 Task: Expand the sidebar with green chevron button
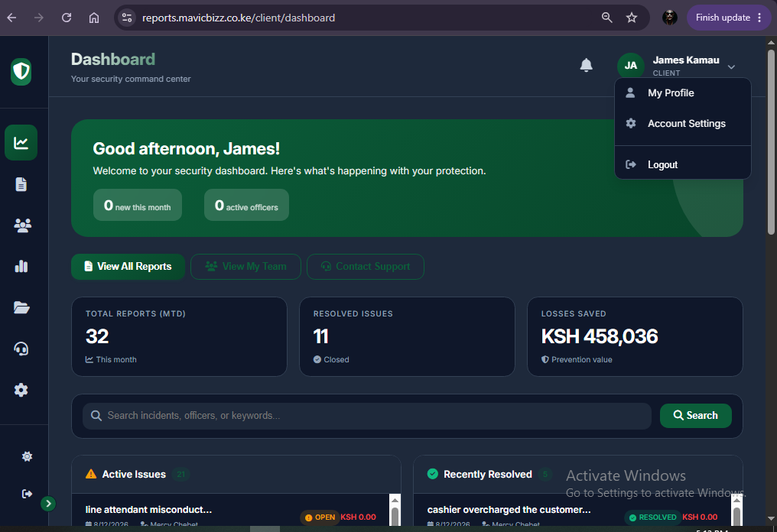coord(48,504)
